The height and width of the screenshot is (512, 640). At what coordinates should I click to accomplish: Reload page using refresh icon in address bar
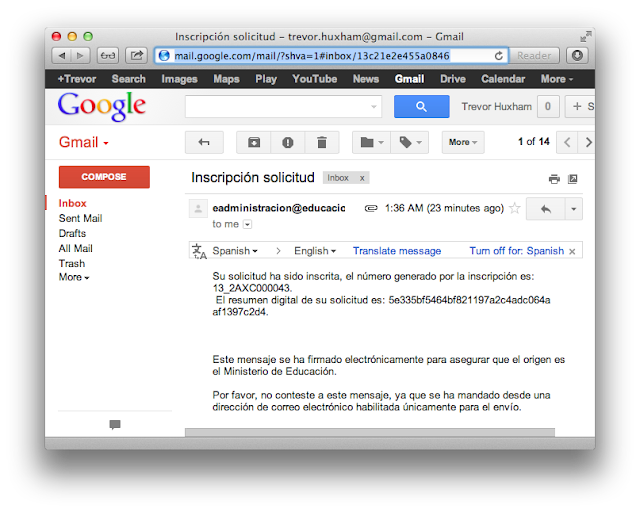tap(498, 56)
